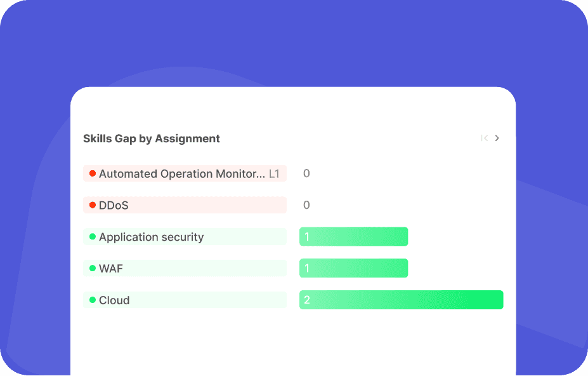Click the number 2 inside Cloud bar
The image size is (588, 376).
tap(307, 300)
